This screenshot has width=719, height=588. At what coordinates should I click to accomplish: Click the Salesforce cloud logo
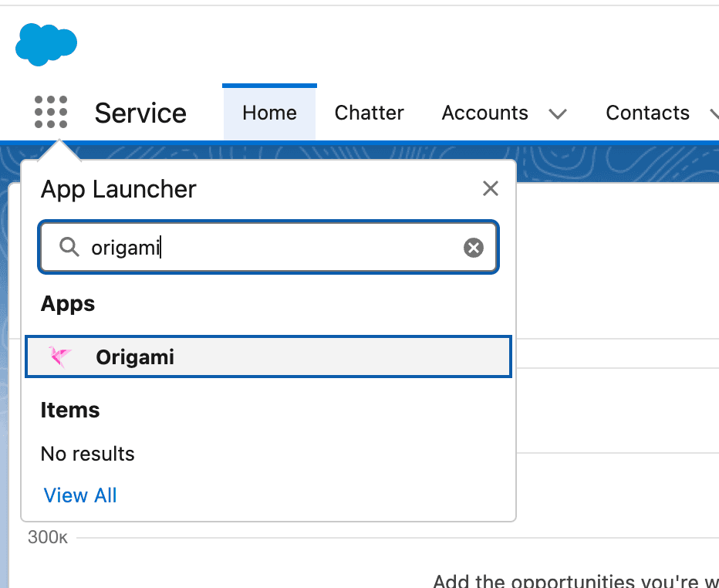pos(46,44)
